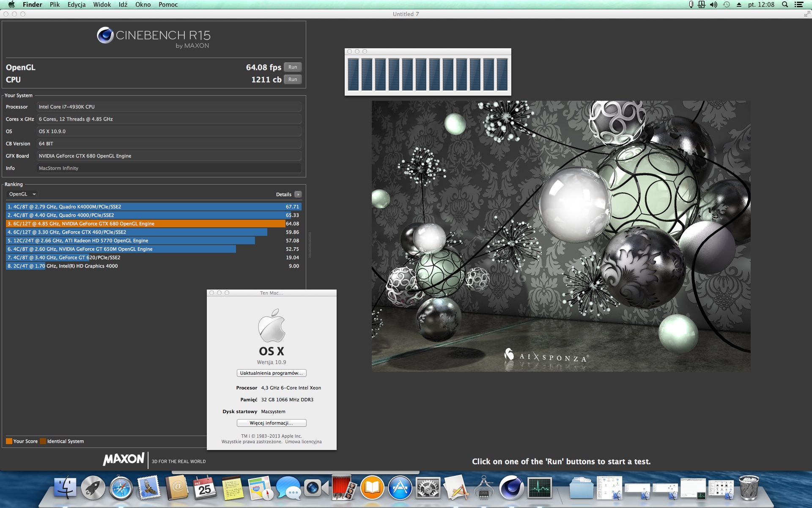Click the Cinebench R15 logo
The width and height of the screenshot is (812, 508).
pos(154,37)
